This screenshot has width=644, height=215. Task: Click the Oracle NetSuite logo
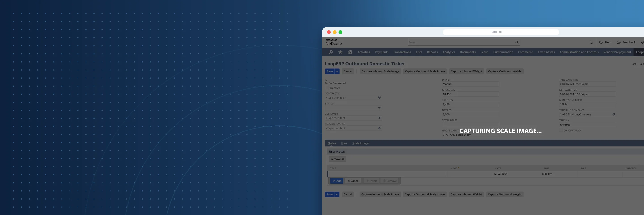(x=333, y=42)
